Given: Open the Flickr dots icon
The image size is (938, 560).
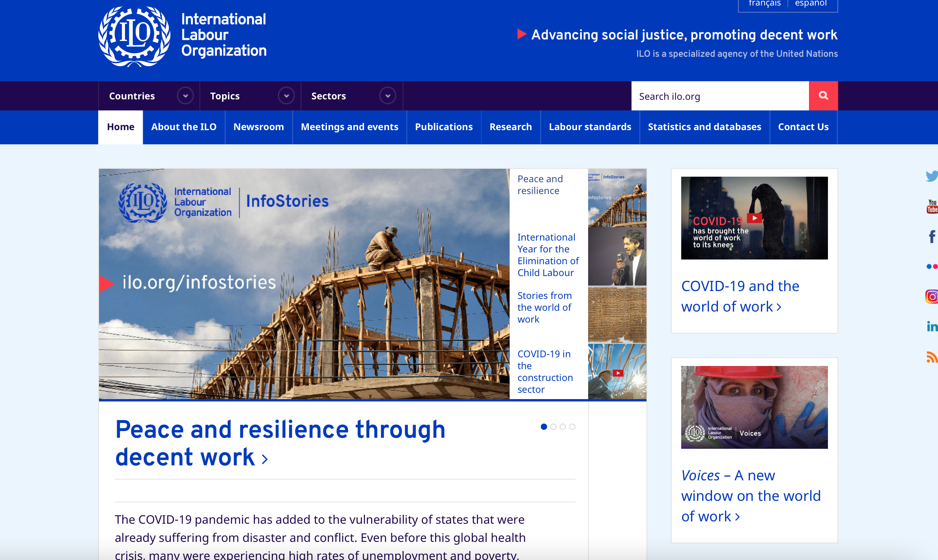Looking at the screenshot, I should pos(932,267).
